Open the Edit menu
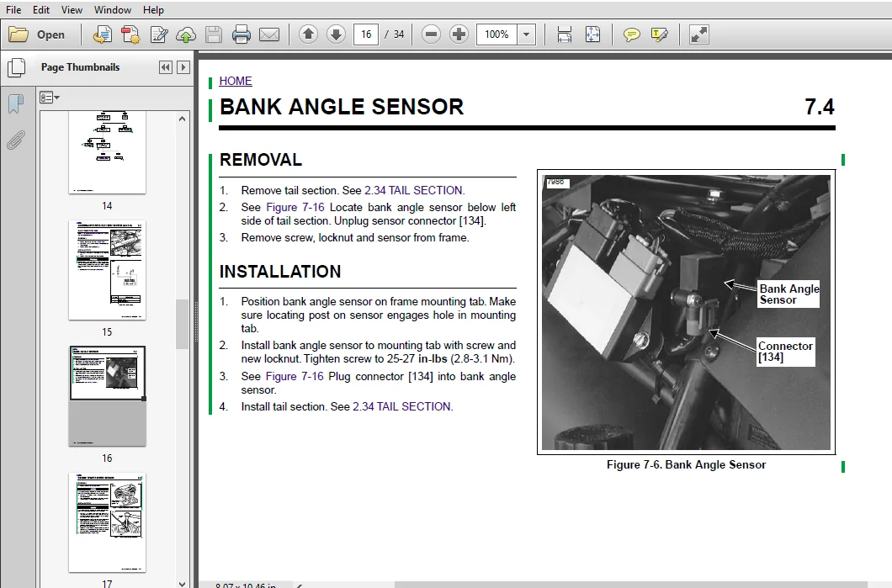Screen dimensions: 892x588 [x=41, y=9]
